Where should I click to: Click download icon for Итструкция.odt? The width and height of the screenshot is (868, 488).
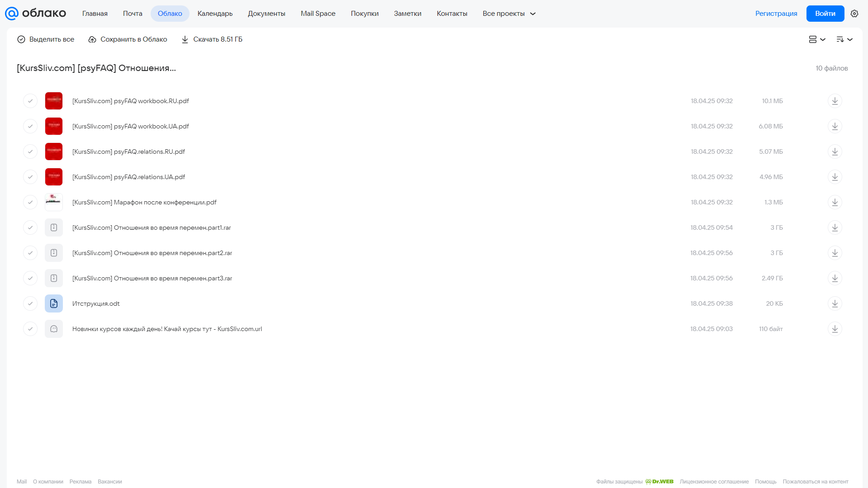pyautogui.click(x=835, y=303)
